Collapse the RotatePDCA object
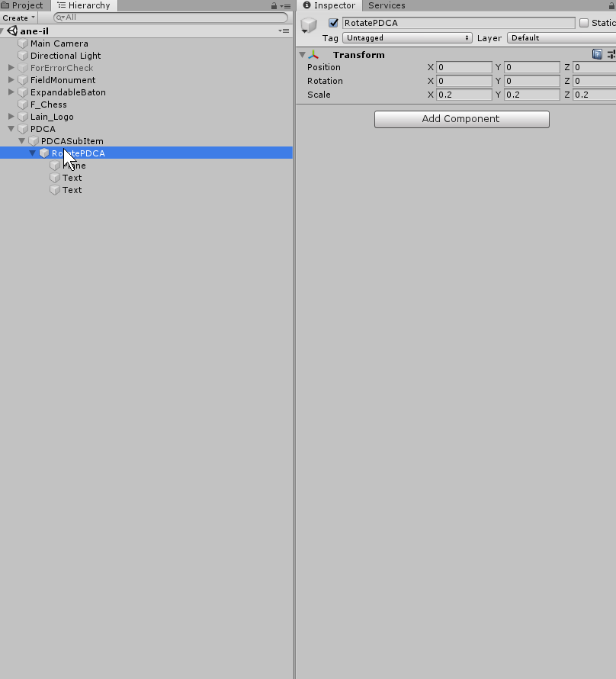The width and height of the screenshot is (616, 679). click(33, 153)
